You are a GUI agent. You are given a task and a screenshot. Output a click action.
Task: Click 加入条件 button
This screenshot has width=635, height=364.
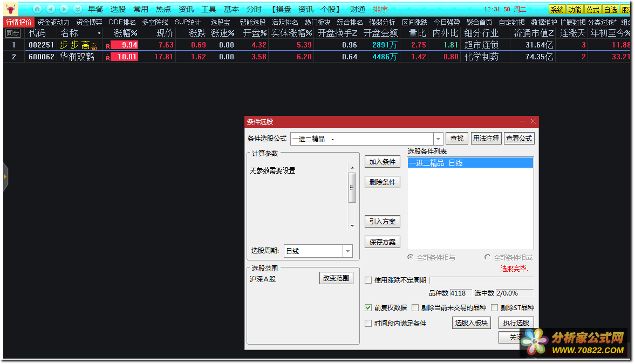(x=383, y=162)
